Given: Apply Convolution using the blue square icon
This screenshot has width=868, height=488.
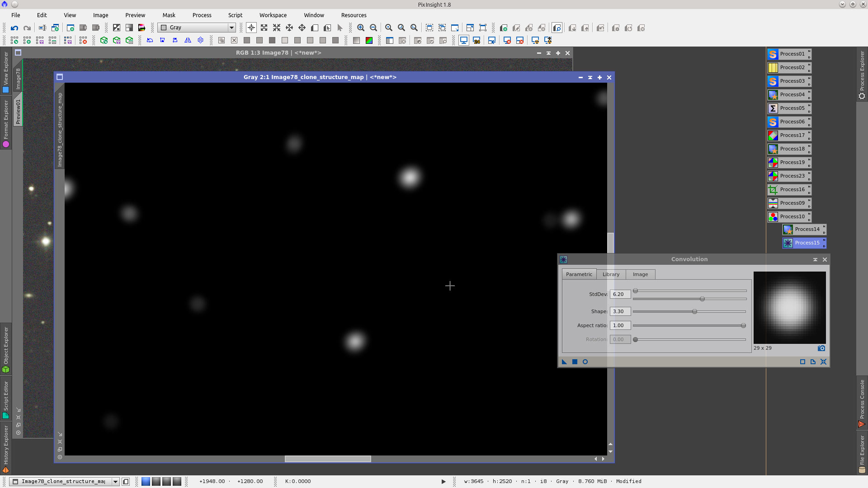Looking at the screenshot, I should click(575, 362).
